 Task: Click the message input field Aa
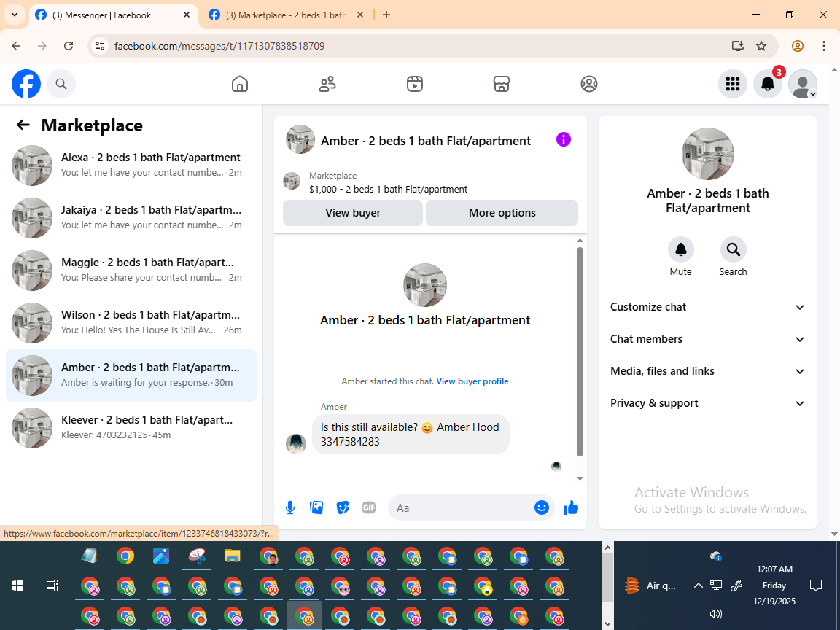[x=463, y=507]
